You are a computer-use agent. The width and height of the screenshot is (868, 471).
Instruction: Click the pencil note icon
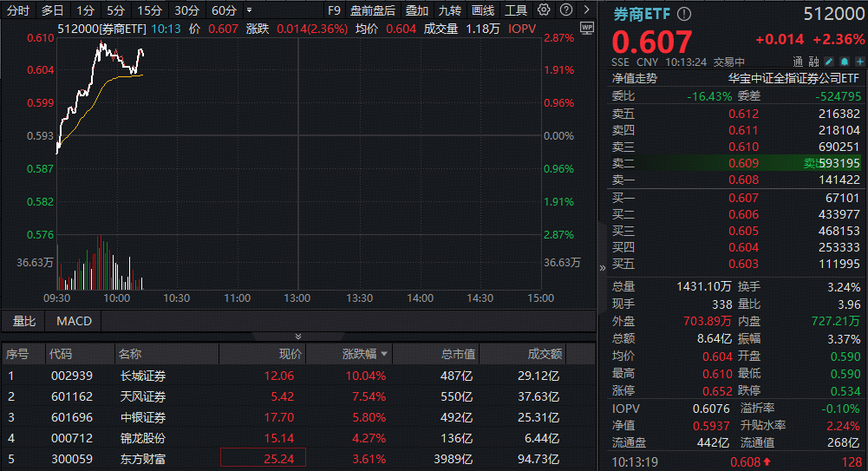pyautogui.click(x=829, y=62)
